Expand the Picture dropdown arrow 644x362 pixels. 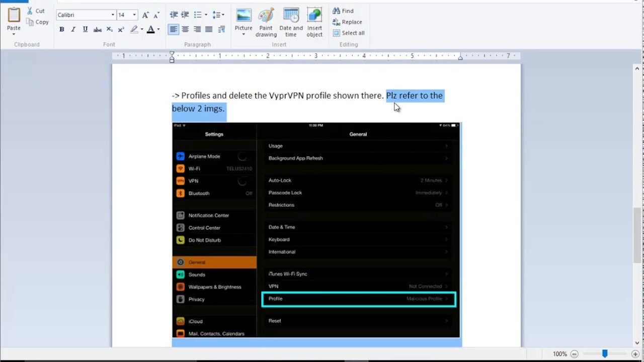point(244,34)
